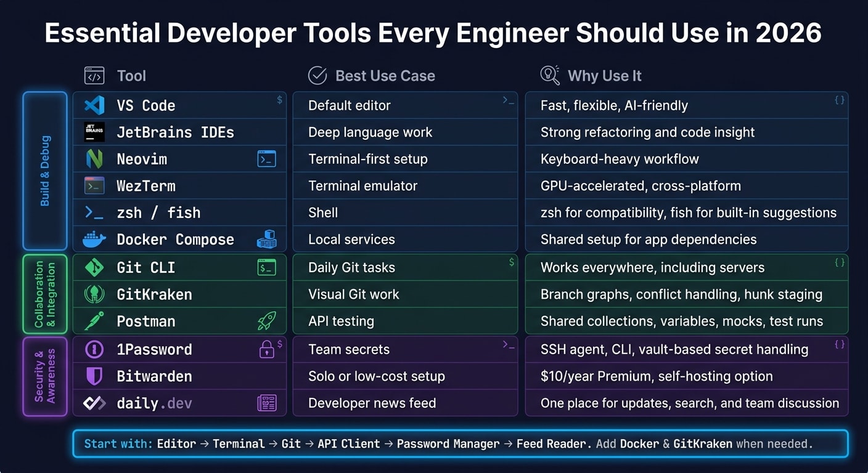
Task: Click the Visual Git work cell
Action: tap(405, 294)
